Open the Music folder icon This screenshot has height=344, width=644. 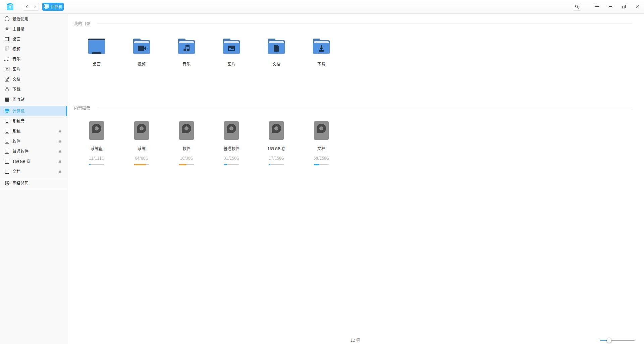click(186, 47)
